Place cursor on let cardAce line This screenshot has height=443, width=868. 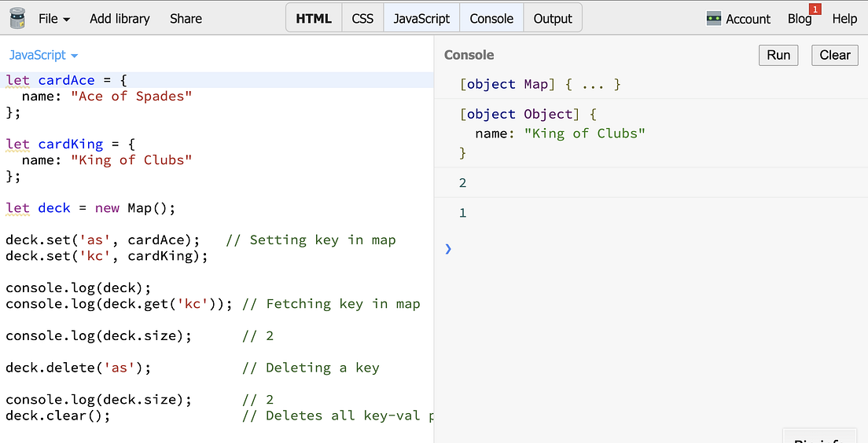(216, 80)
